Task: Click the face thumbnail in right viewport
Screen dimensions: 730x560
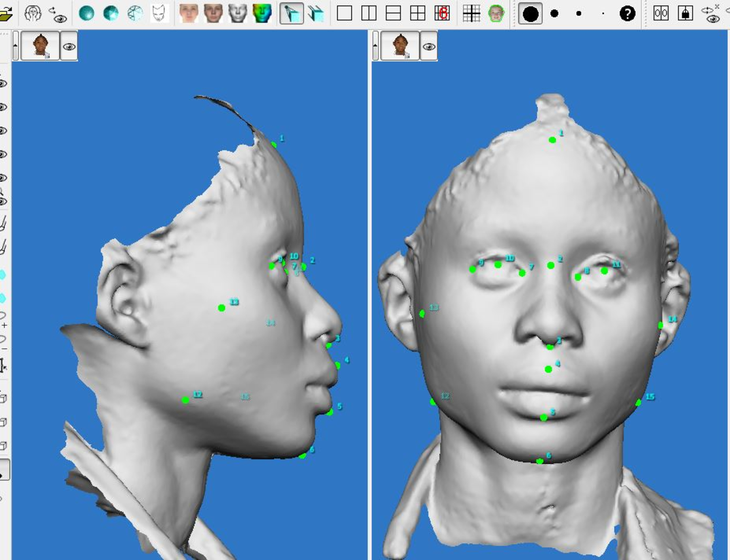Action: coord(400,46)
